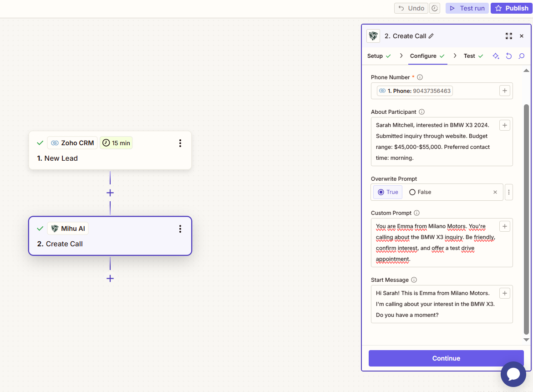
Task: Click About Participant info icon
Action: pos(421,112)
